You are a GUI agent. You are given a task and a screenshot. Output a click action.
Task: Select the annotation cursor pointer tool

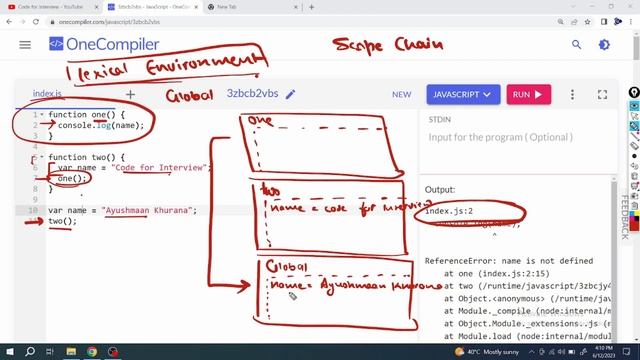point(634,116)
